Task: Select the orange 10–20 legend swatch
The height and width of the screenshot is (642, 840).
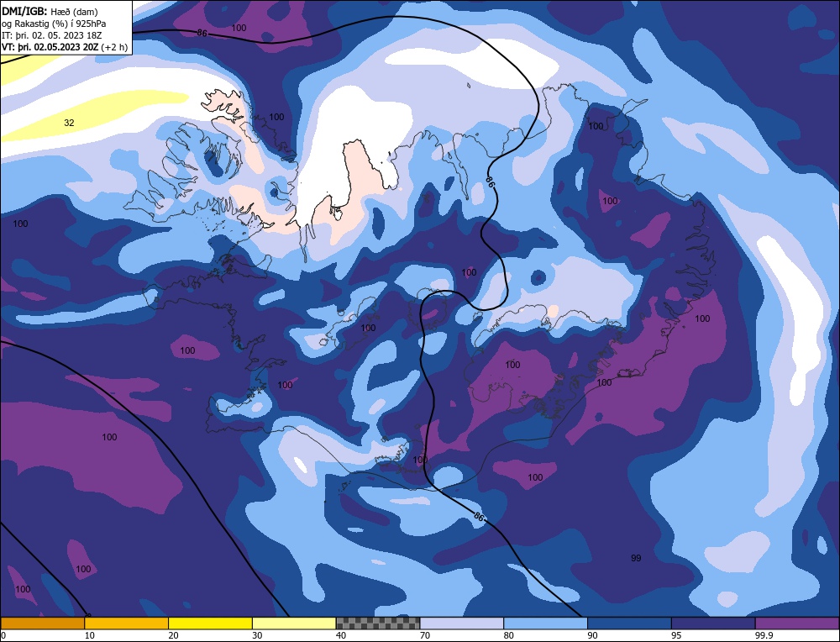Action: tap(127, 624)
